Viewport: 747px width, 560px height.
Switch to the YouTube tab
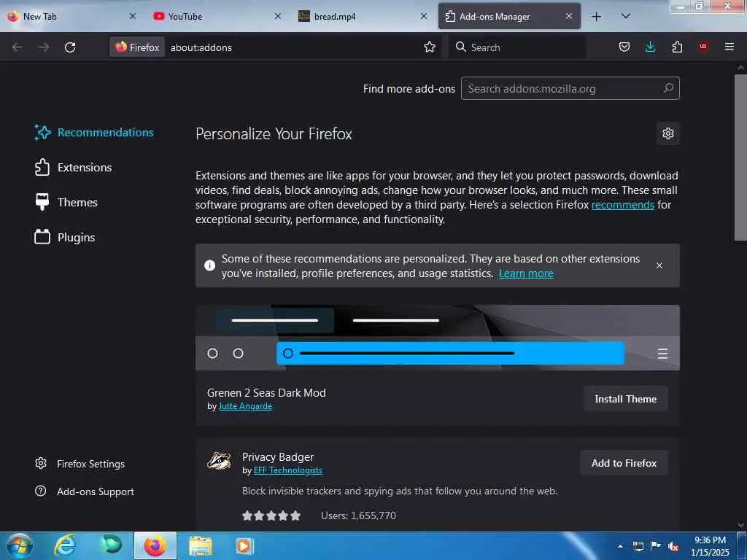(x=217, y=17)
